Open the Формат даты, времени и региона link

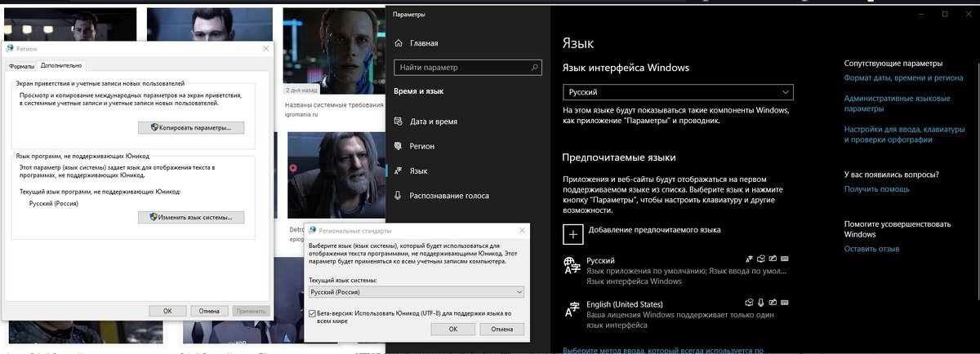pyautogui.click(x=903, y=78)
